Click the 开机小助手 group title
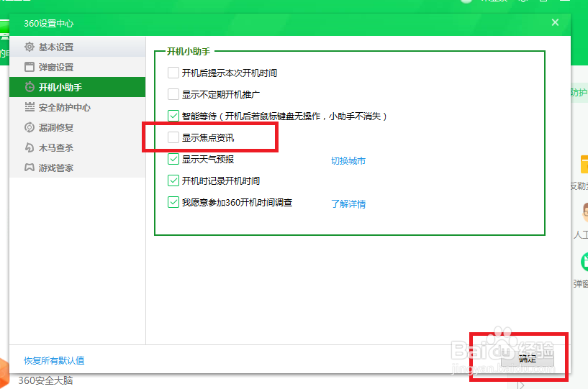 click(189, 51)
